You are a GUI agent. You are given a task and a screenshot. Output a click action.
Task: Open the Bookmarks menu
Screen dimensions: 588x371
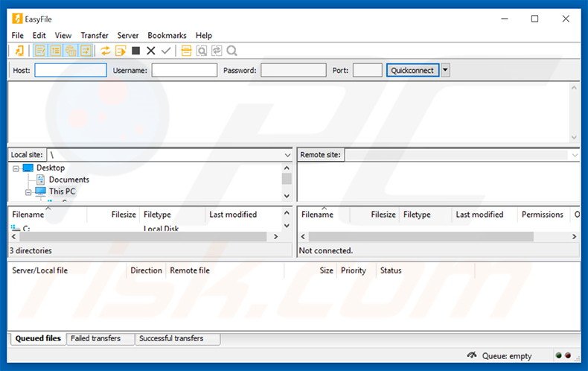[x=167, y=35]
